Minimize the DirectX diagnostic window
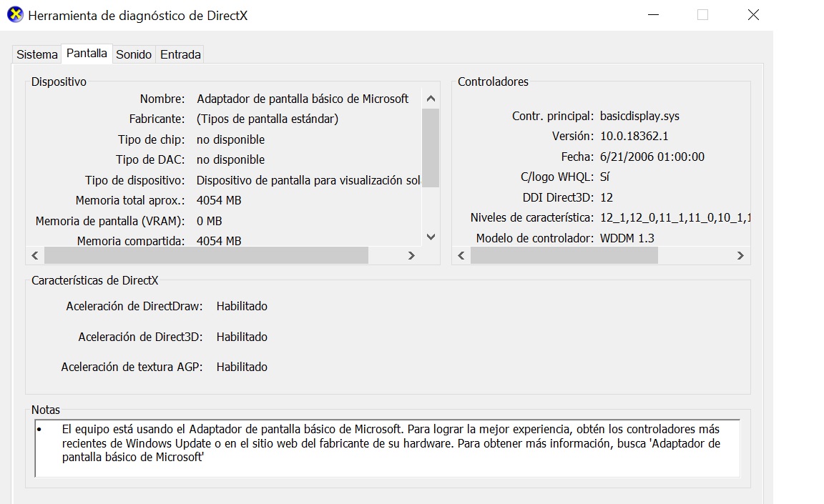 653,15
